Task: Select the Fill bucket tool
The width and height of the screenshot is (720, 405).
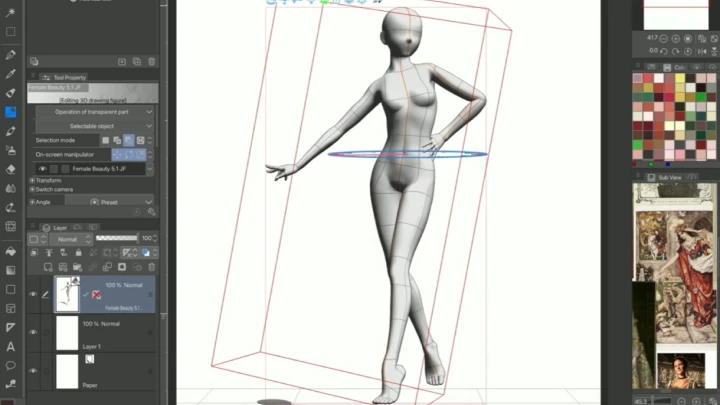Action: (11, 251)
